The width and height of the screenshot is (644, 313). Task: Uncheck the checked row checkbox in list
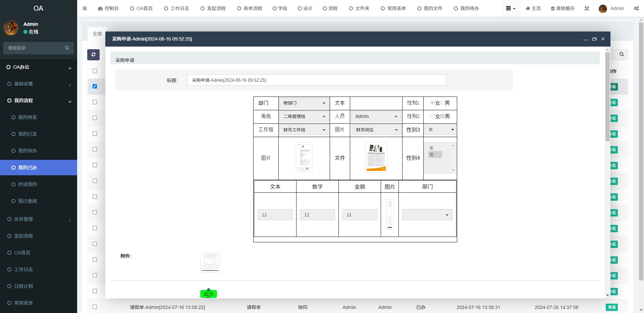[x=95, y=86]
